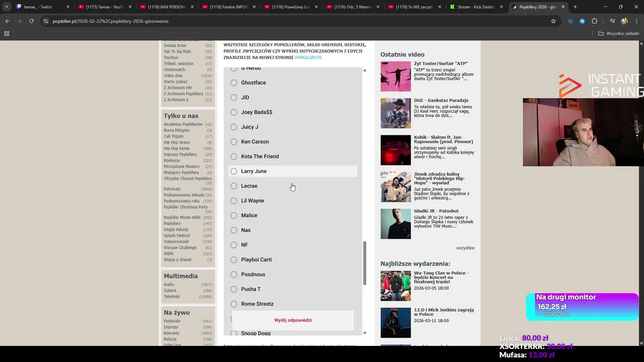Open the POPKILLERY.PL link
This screenshot has height=362, width=644.
tap(308, 58)
